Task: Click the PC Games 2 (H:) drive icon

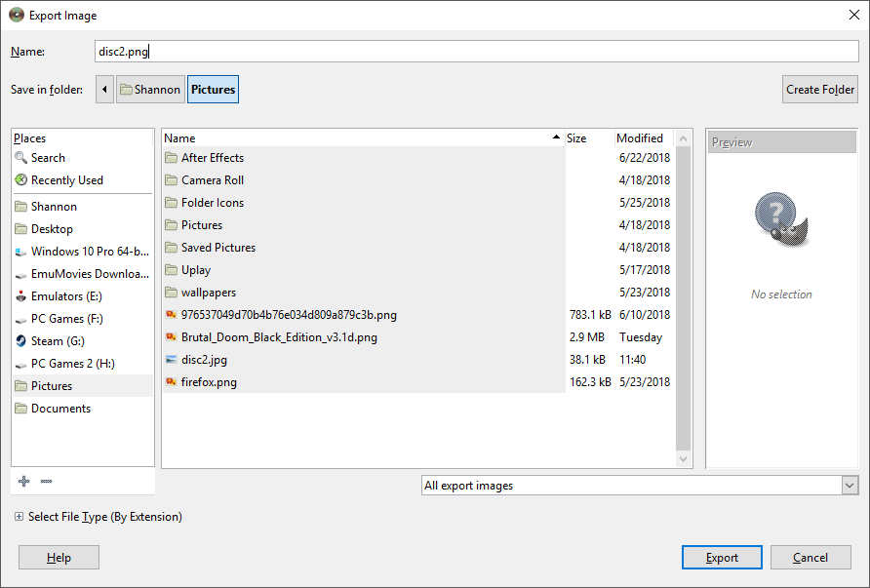Action: (21, 364)
